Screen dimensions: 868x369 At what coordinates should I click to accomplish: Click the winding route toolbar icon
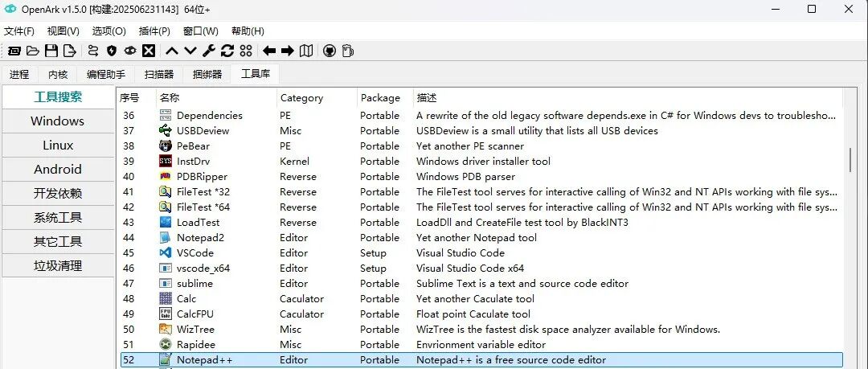(x=93, y=51)
